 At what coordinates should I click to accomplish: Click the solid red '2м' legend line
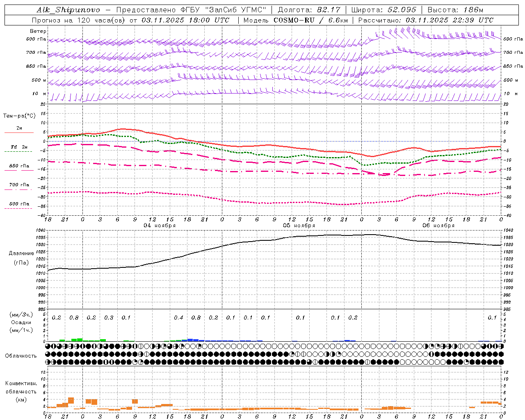pos(19,132)
